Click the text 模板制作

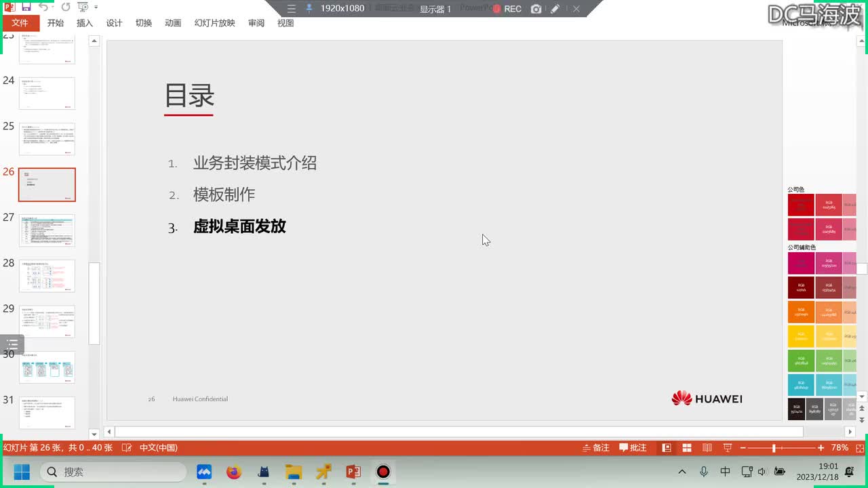click(x=224, y=195)
